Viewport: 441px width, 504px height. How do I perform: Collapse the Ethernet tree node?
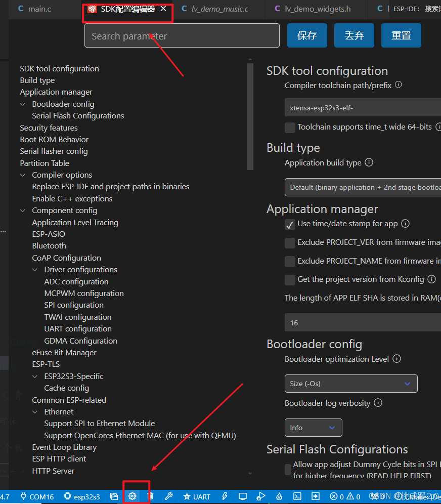point(35,412)
